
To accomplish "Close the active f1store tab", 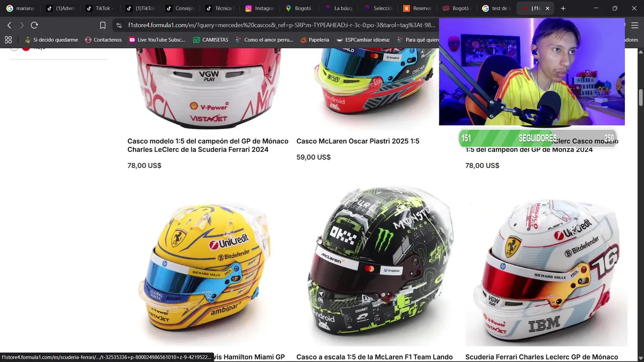I will click(547, 9).
